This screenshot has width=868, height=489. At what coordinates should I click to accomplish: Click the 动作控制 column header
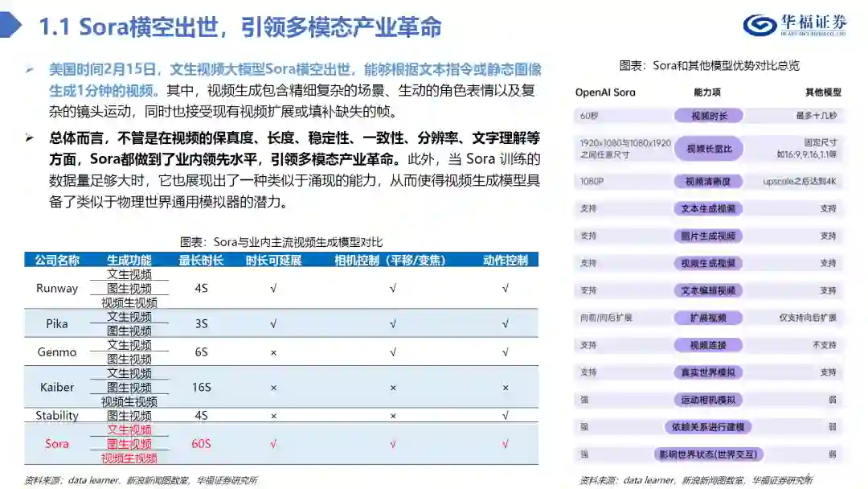(505, 261)
